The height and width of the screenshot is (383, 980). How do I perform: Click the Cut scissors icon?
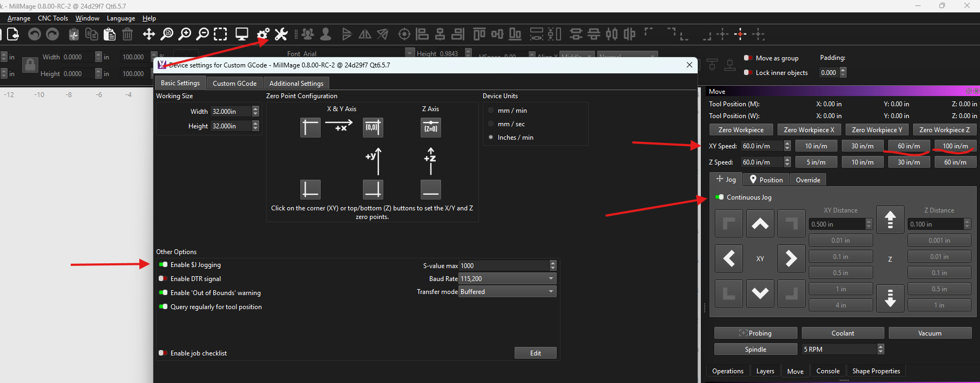(74, 35)
